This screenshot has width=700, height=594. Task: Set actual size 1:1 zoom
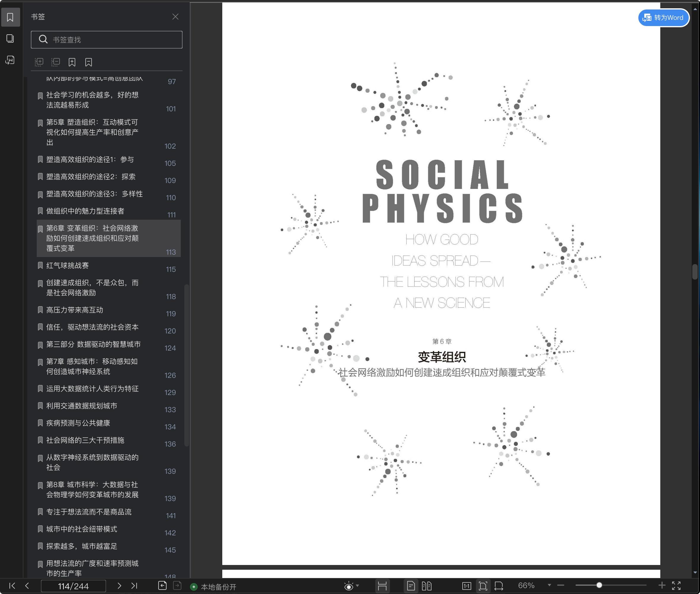[x=466, y=586]
